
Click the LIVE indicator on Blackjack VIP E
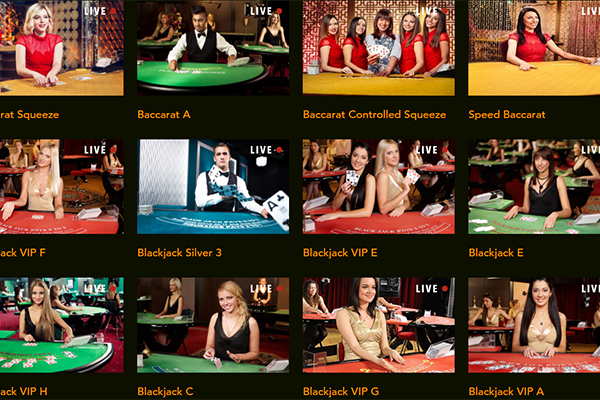click(x=432, y=150)
